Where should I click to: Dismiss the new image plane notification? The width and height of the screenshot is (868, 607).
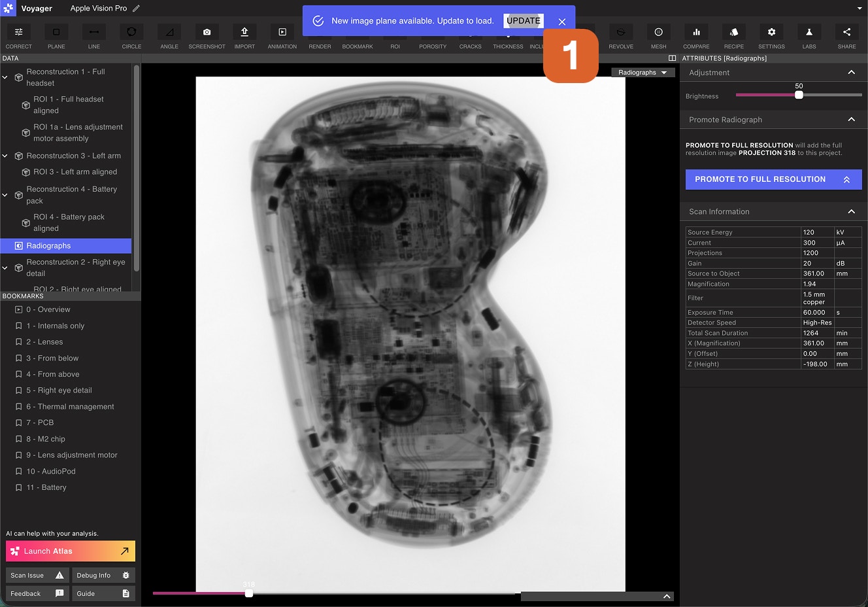562,22
